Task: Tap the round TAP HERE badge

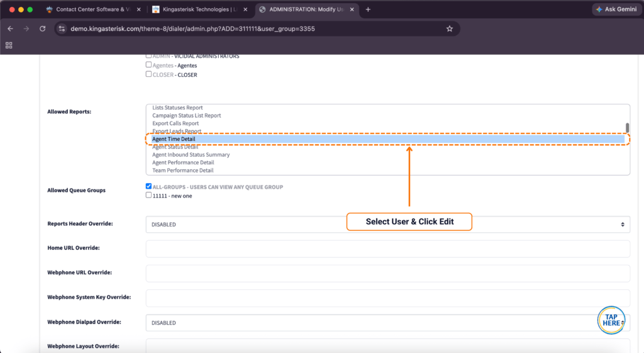Action: pos(611,320)
